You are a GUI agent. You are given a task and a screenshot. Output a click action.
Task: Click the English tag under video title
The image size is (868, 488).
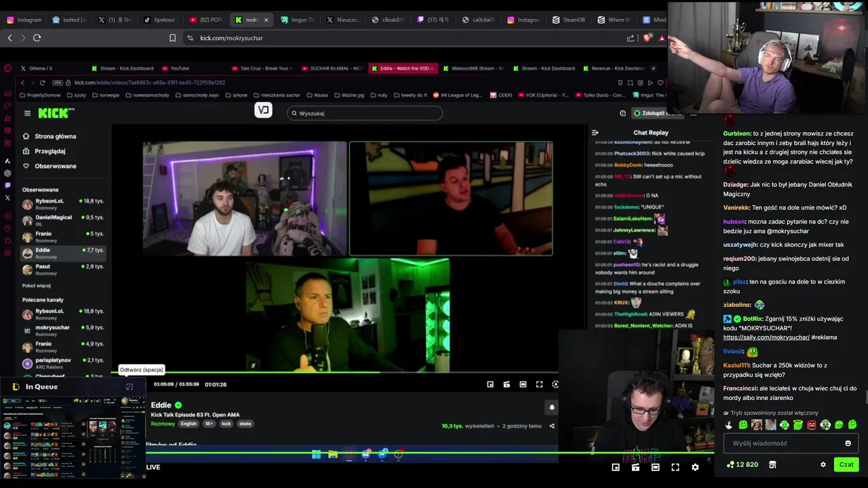[189, 424]
